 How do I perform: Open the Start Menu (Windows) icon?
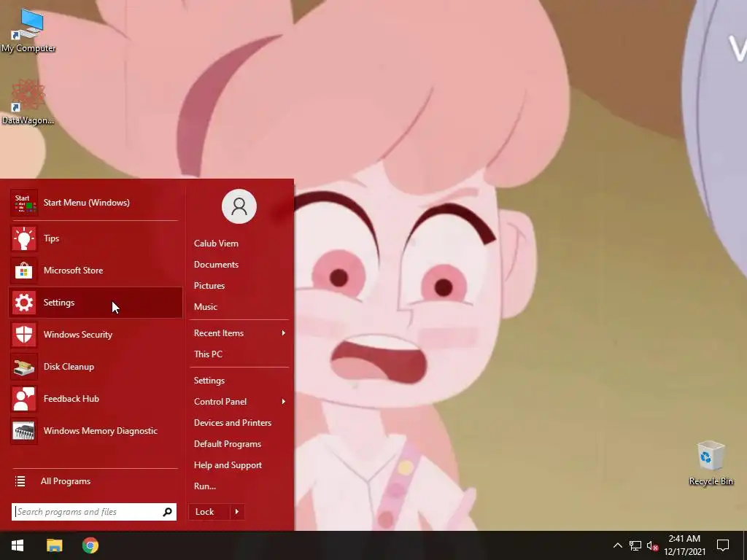23,203
